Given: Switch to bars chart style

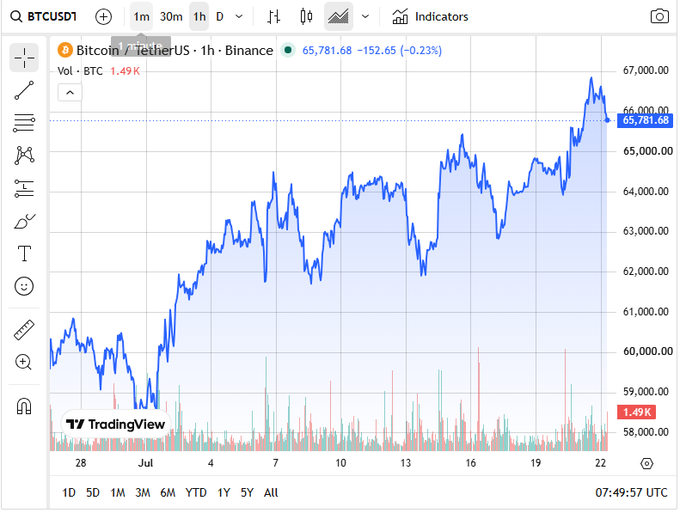Looking at the screenshot, I should pyautogui.click(x=274, y=17).
